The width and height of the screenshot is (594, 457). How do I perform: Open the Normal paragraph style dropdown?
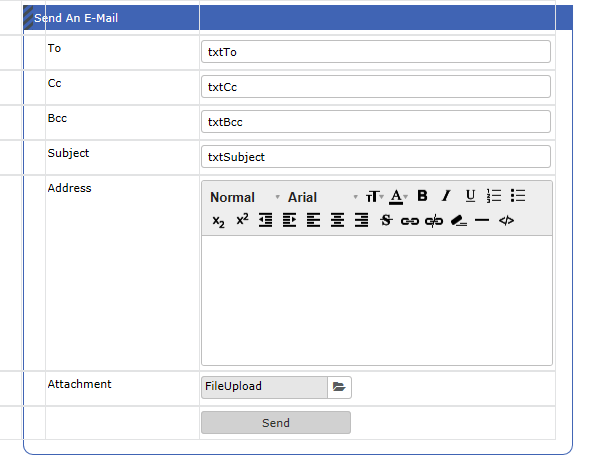point(245,197)
